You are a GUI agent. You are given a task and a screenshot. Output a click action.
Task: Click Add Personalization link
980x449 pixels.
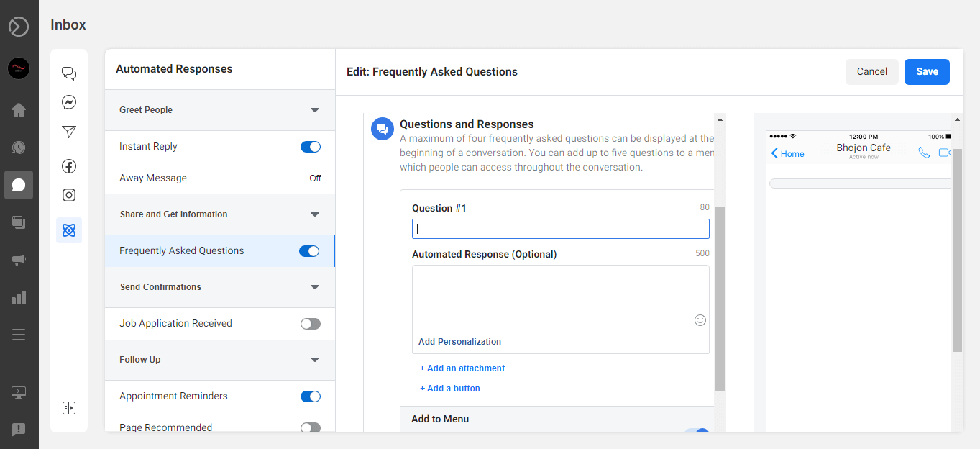(459, 341)
